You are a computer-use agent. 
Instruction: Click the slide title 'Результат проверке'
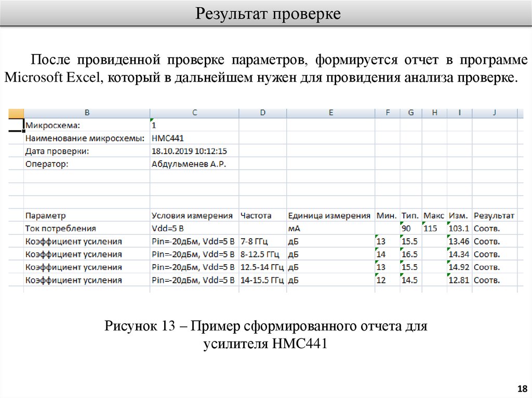coord(268,14)
